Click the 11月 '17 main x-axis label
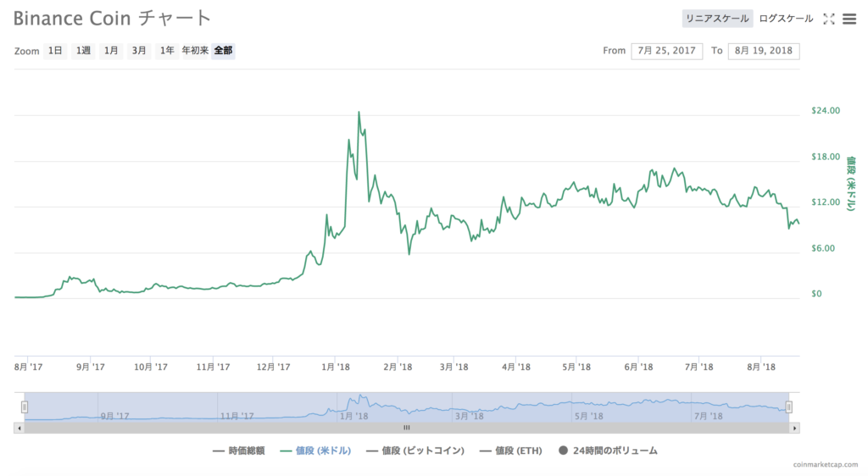868x476 pixels. (x=213, y=367)
